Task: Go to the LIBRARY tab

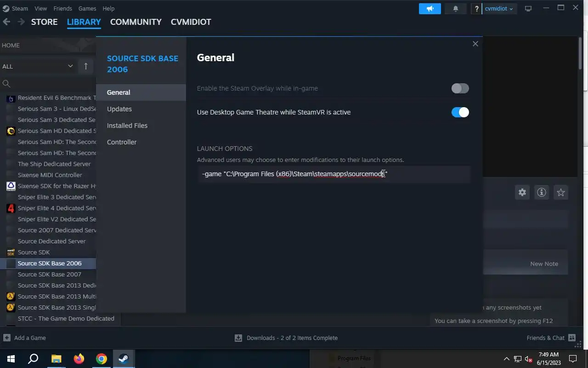Action: click(x=84, y=22)
